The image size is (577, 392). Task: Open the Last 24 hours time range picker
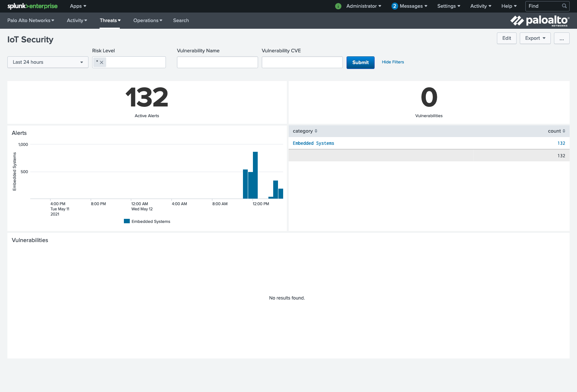tap(48, 62)
